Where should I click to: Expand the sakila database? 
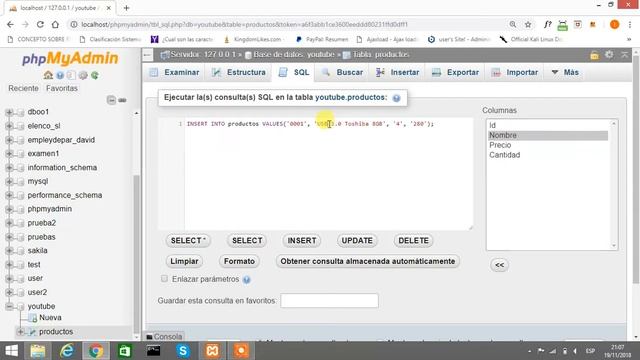[x=9, y=251]
